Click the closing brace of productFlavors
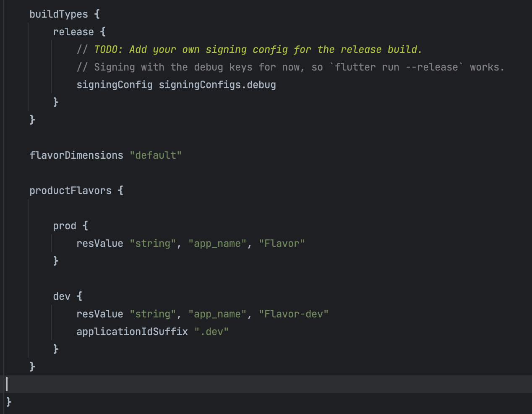This screenshot has width=532, height=414. coord(32,367)
